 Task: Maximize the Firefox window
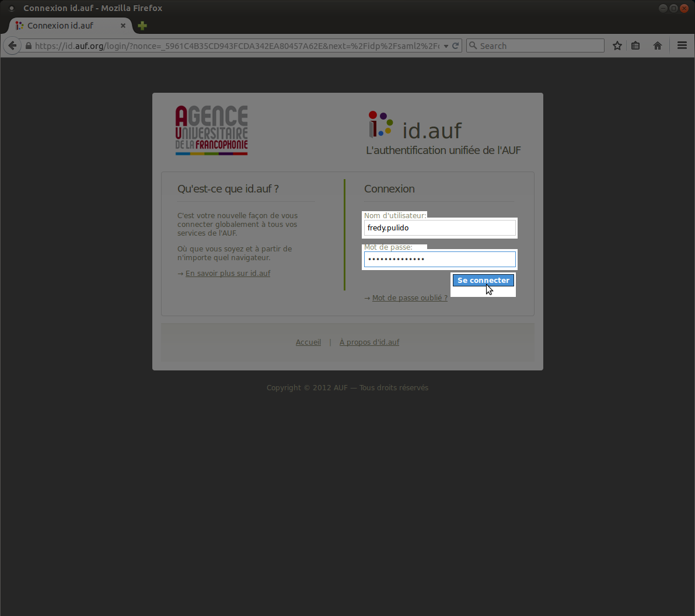[674, 8]
